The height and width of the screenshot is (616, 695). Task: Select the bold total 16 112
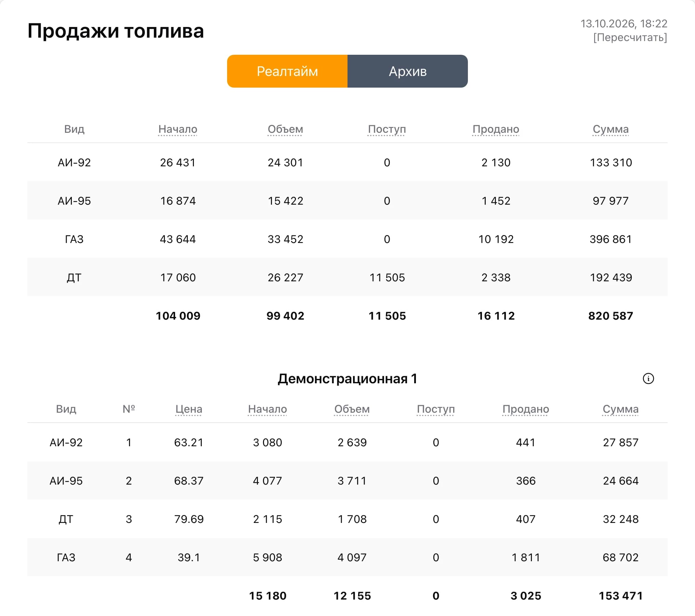[496, 316]
